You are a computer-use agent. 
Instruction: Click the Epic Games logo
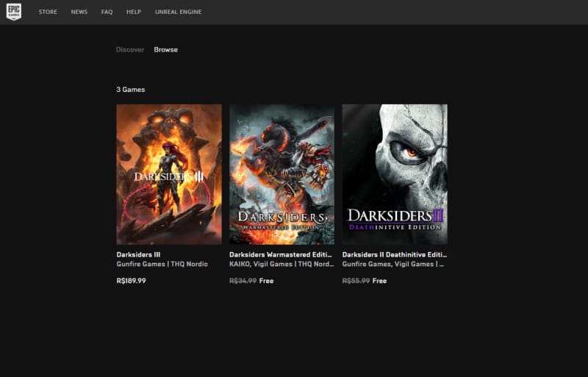[x=14, y=12]
